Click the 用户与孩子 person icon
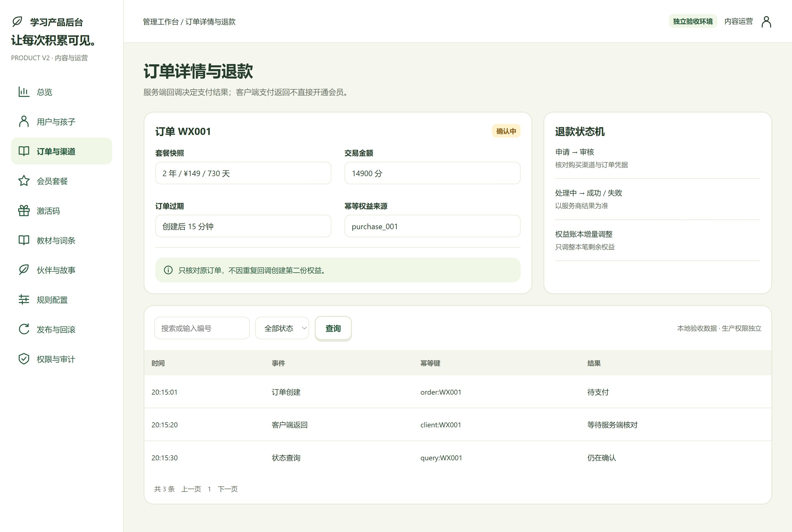Image resolution: width=792 pixels, height=532 pixels. point(24,121)
